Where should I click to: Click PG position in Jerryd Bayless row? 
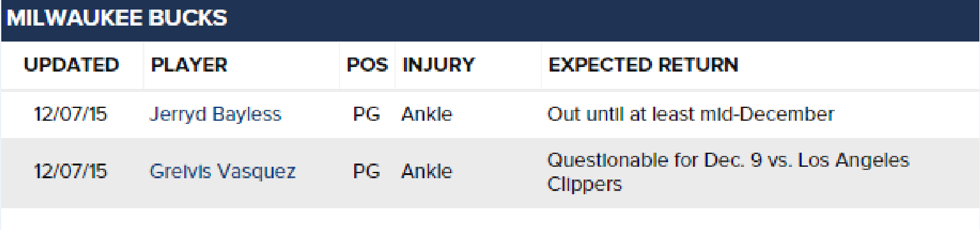point(366,114)
